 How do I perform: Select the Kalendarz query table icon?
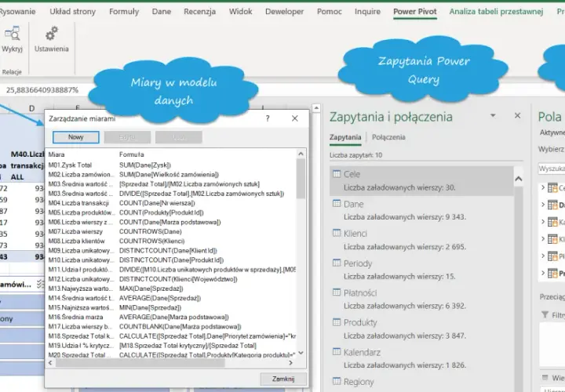point(337,352)
